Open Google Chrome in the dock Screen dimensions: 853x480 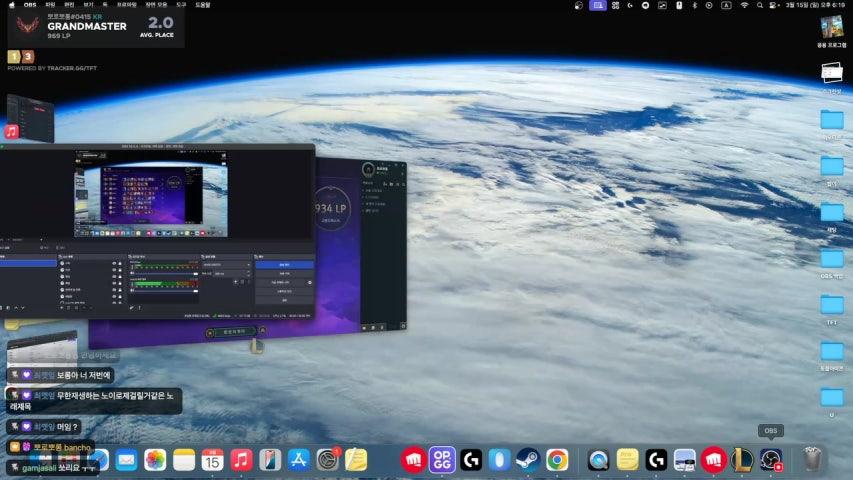click(557, 460)
